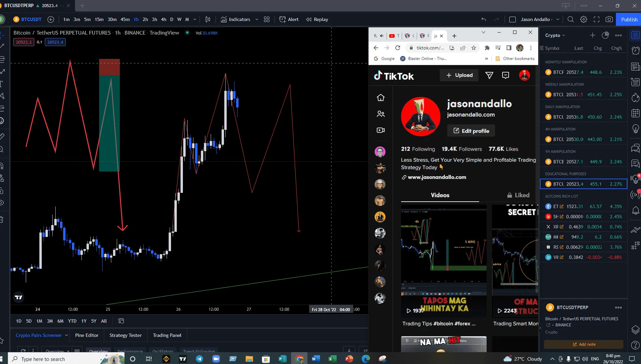Open Telegram from the Windows taskbar
Image resolution: width=641 pixels, height=364 pixels.
tap(200, 359)
